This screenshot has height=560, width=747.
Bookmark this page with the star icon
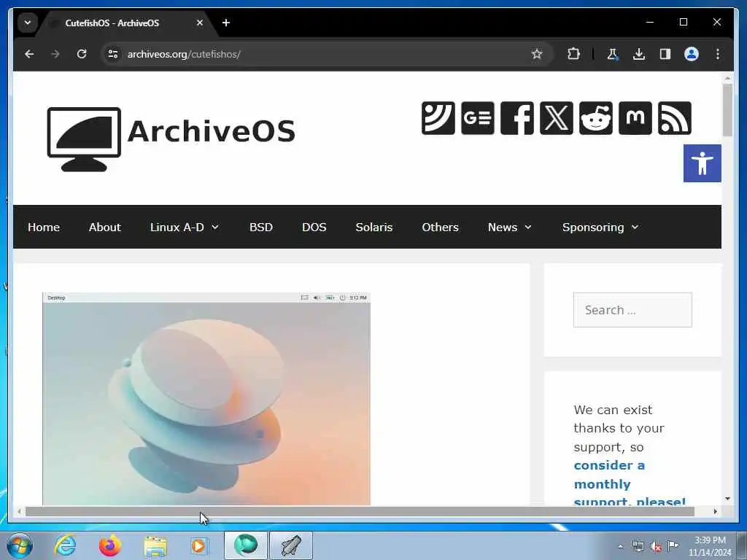(537, 54)
